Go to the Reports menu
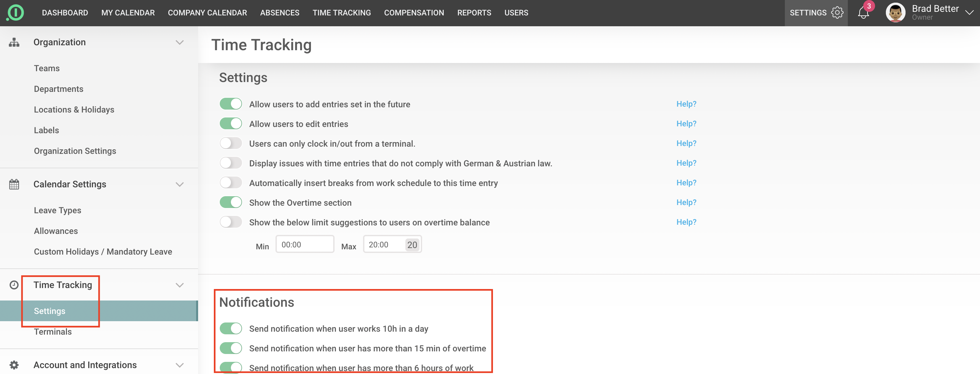The width and height of the screenshot is (980, 374). (474, 12)
